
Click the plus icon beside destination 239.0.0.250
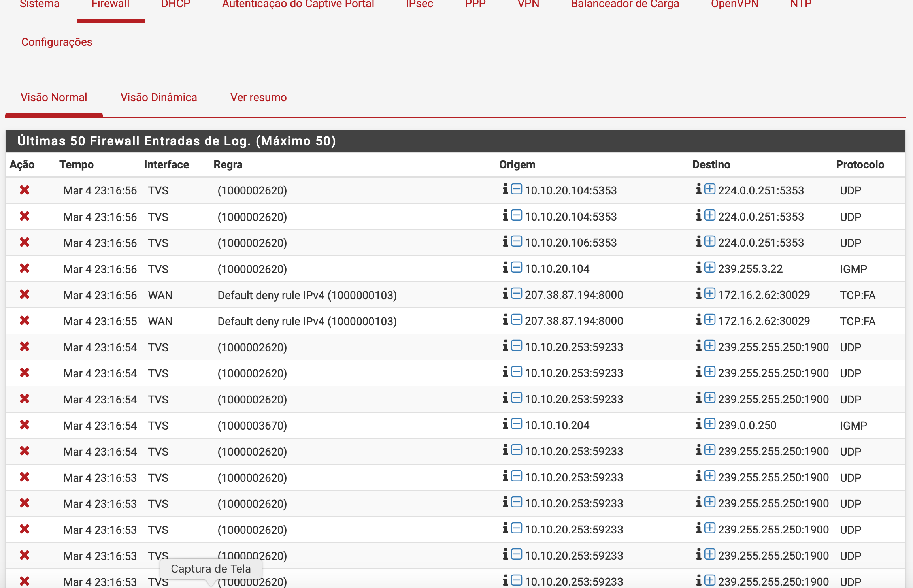point(710,424)
